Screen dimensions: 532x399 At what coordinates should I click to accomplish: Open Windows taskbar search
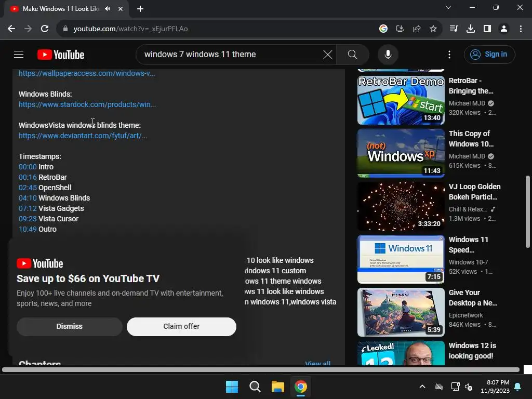tap(255, 387)
